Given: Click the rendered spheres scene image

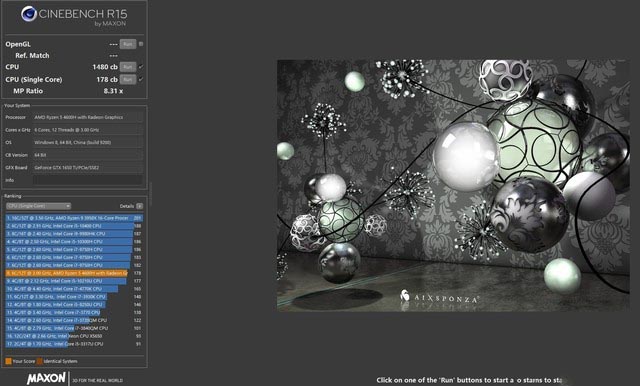Looking at the screenshot, I should (x=453, y=186).
